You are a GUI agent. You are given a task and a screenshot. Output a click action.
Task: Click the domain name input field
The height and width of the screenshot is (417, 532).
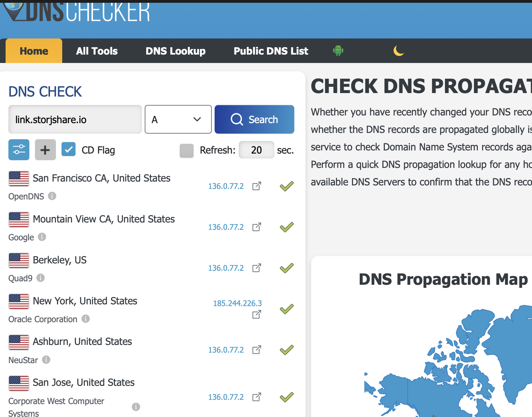[x=75, y=119]
